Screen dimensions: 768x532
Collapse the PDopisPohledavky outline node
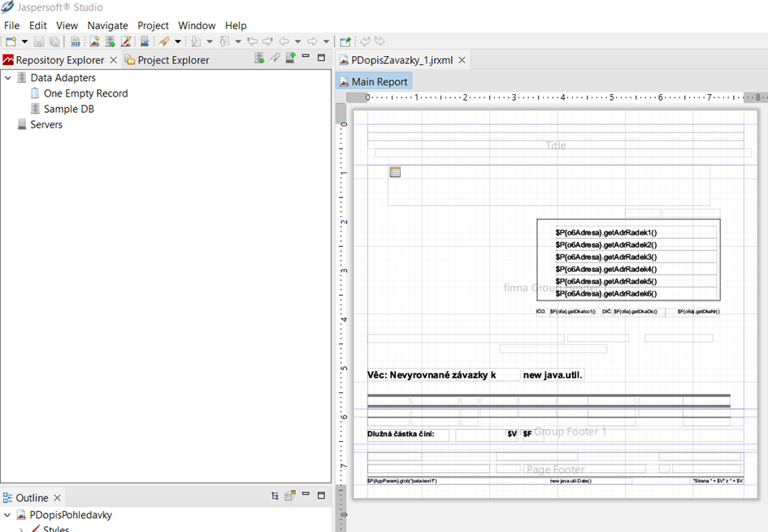tap(8, 515)
